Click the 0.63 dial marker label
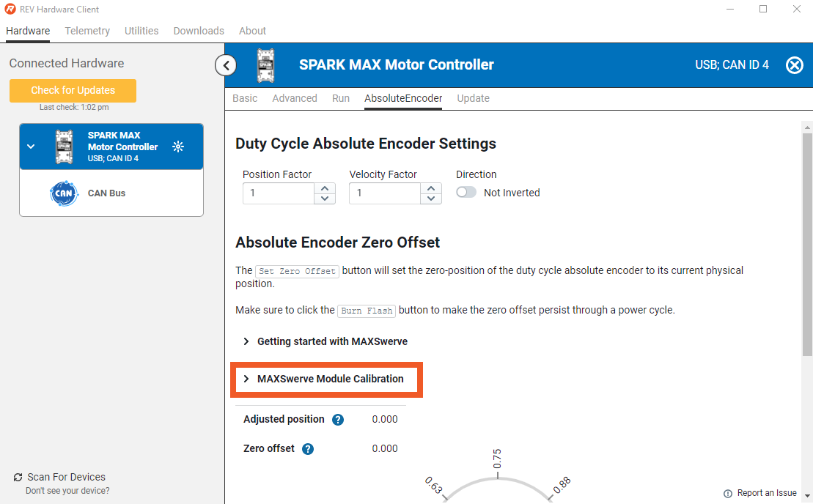Image resolution: width=813 pixels, height=504 pixels. click(x=434, y=486)
